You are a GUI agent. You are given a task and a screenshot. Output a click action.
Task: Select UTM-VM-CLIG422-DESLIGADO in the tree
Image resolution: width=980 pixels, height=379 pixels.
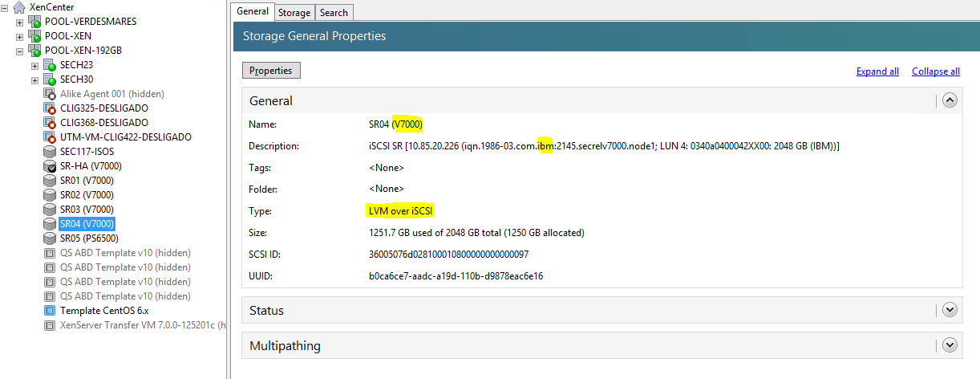[126, 137]
